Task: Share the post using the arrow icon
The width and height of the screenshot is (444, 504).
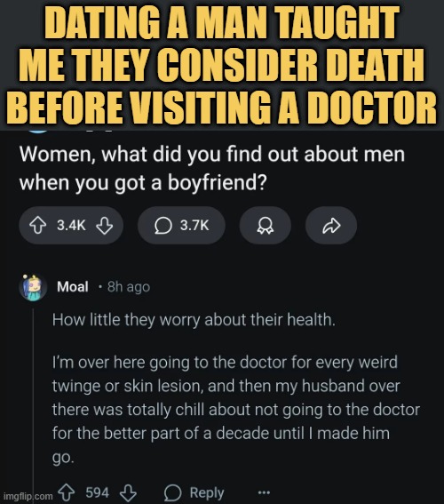Action: coord(331,225)
